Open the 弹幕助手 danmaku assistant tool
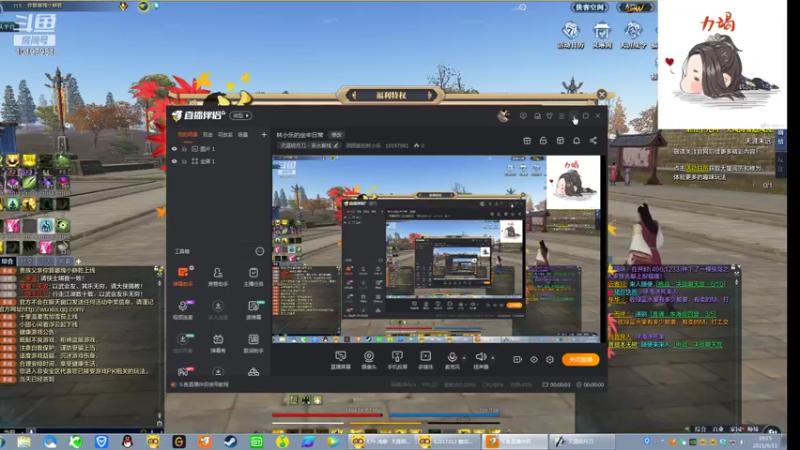Viewport: 800px width, 450px height. [x=183, y=277]
